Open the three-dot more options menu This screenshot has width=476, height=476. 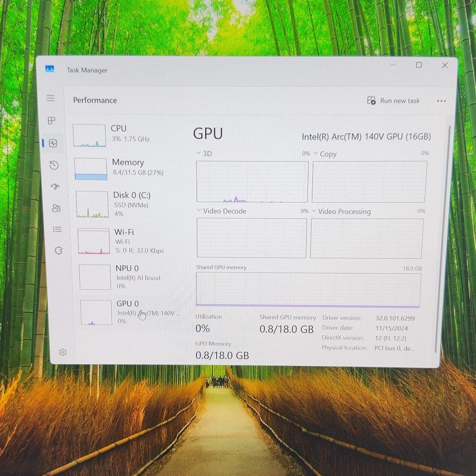click(441, 101)
